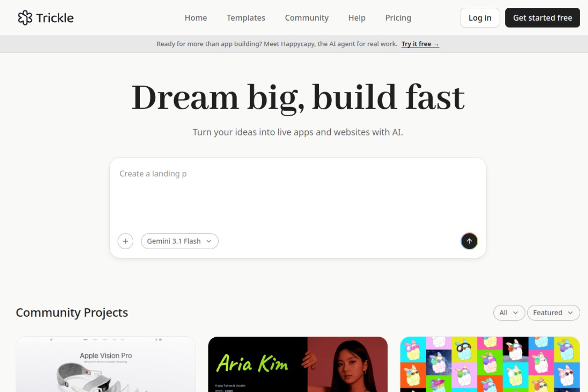Open the Gemini 3.1 Flash model dropdown
Screen dimensions: 588x392
[x=180, y=241]
